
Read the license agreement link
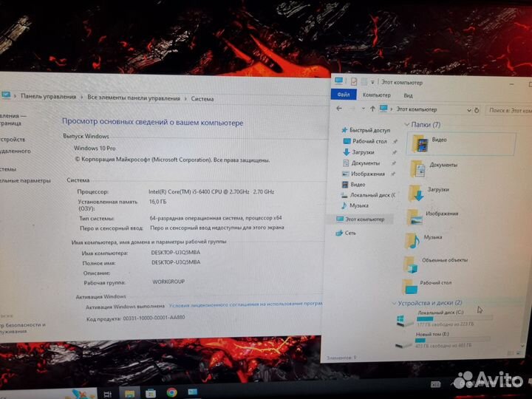[x=245, y=304]
